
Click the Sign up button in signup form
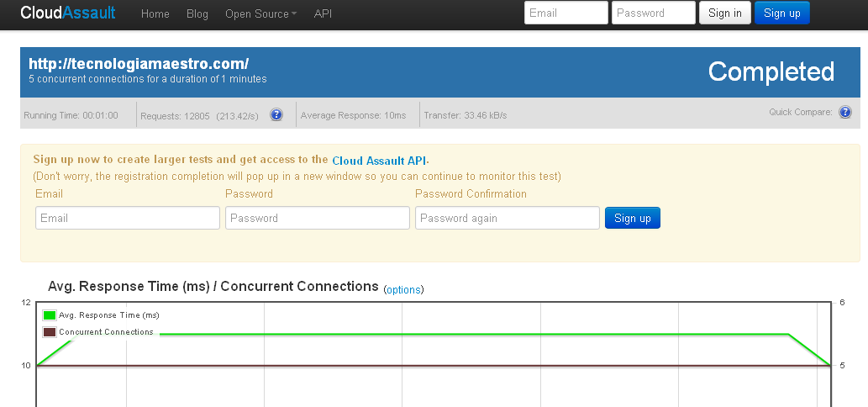tap(633, 218)
